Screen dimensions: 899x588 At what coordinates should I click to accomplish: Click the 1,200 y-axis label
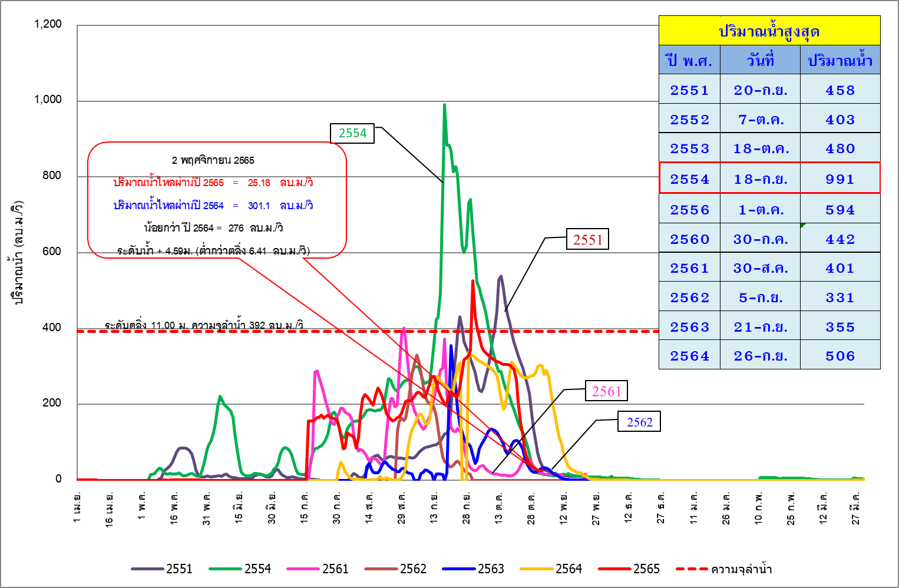[x=48, y=24]
